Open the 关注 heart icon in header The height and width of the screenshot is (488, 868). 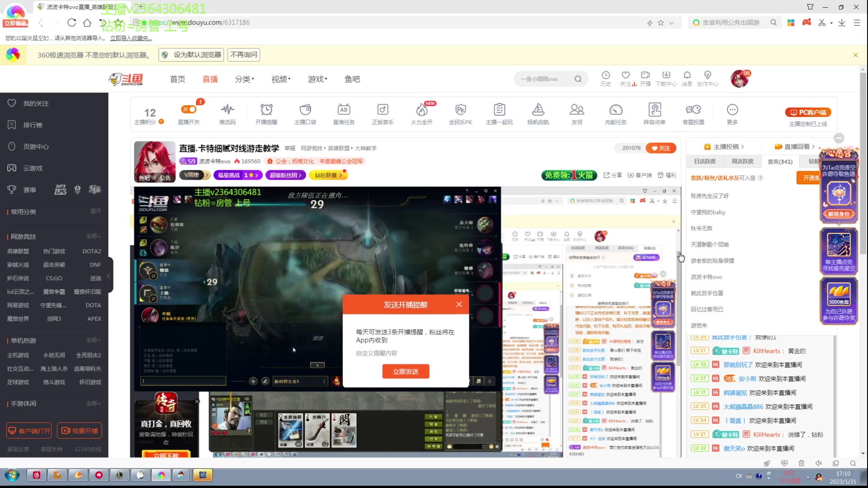626,79
